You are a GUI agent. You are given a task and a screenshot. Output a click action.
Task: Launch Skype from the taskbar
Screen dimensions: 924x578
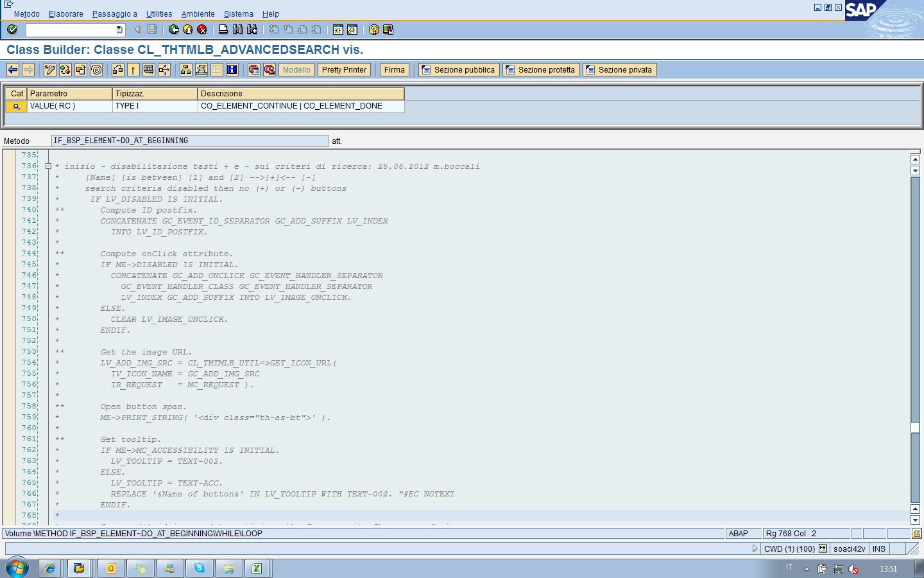[199, 568]
